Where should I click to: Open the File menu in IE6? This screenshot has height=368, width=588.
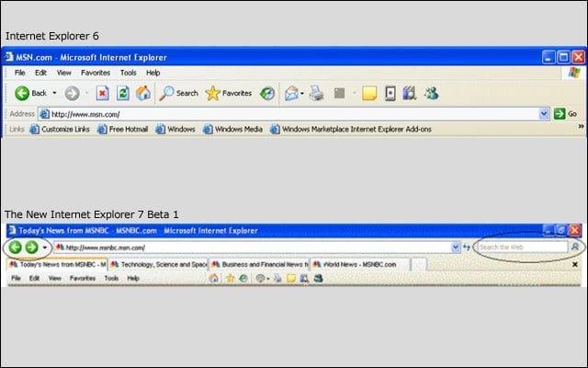click(20, 73)
